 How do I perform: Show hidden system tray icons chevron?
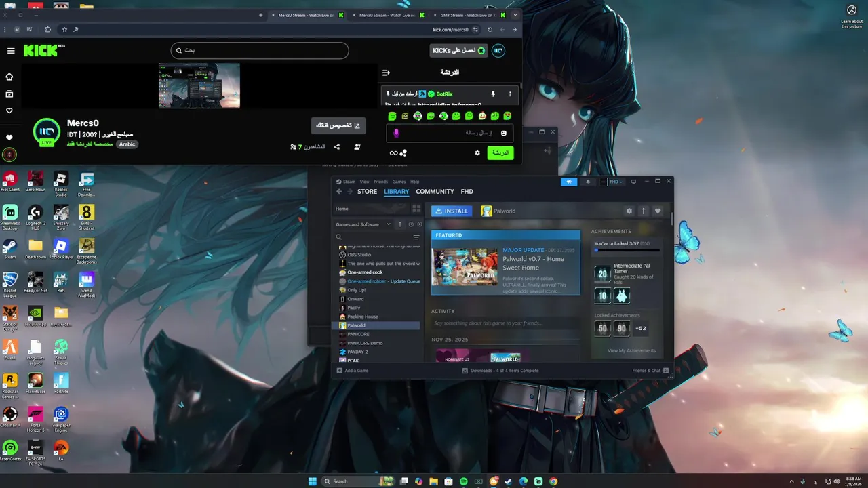point(792,481)
